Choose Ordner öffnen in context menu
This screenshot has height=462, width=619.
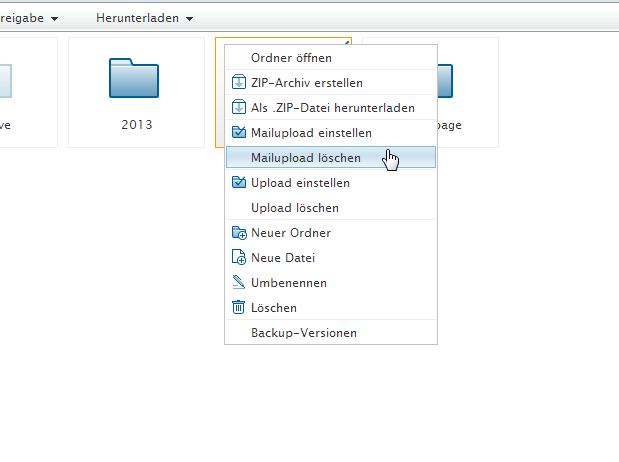(291, 58)
